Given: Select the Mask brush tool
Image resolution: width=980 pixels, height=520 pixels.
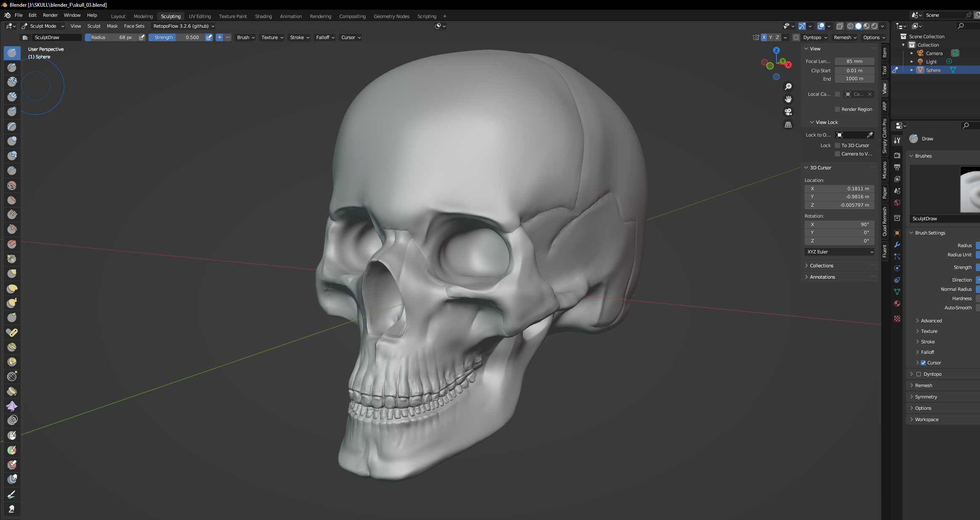Looking at the screenshot, I should coord(12,435).
